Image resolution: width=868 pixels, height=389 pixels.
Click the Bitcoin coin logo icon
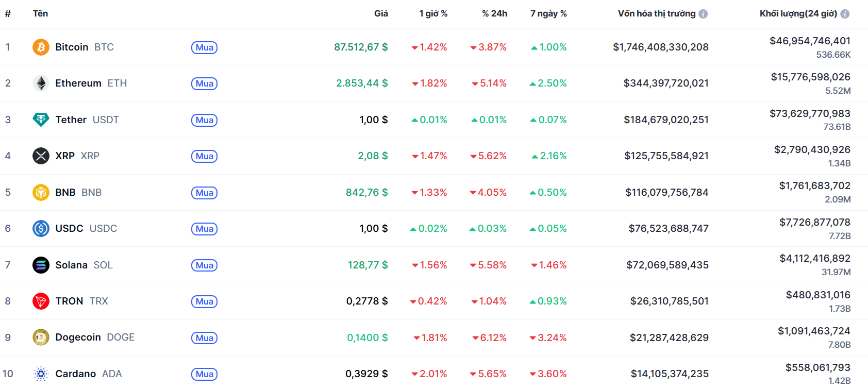(x=41, y=47)
